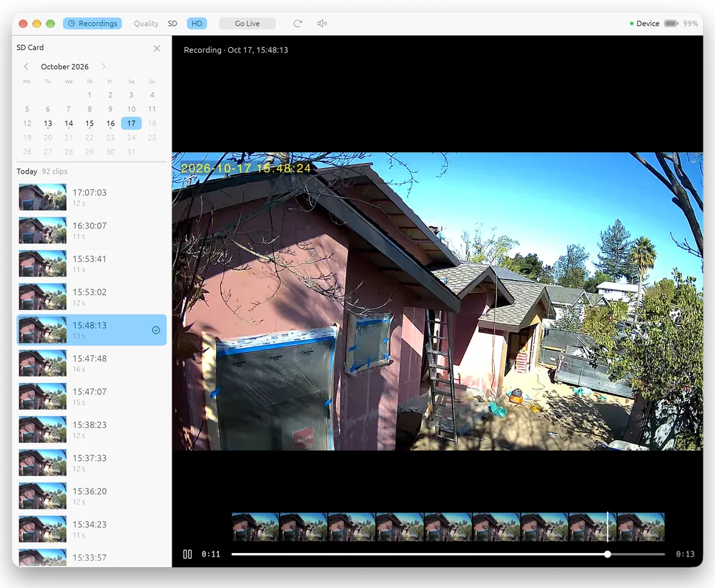This screenshot has height=588, width=715.
Task: Pause the recording playback
Action: [187, 554]
